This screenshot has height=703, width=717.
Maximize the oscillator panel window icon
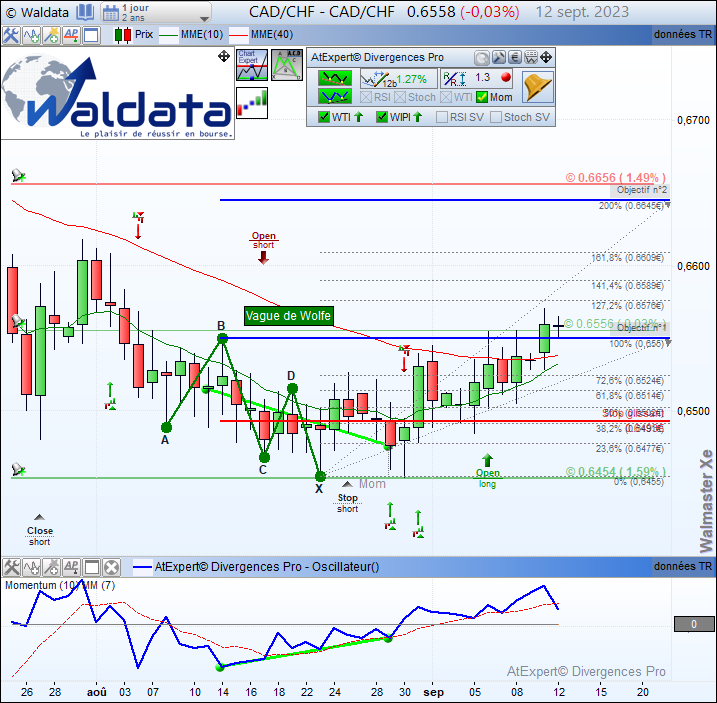tap(91, 568)
